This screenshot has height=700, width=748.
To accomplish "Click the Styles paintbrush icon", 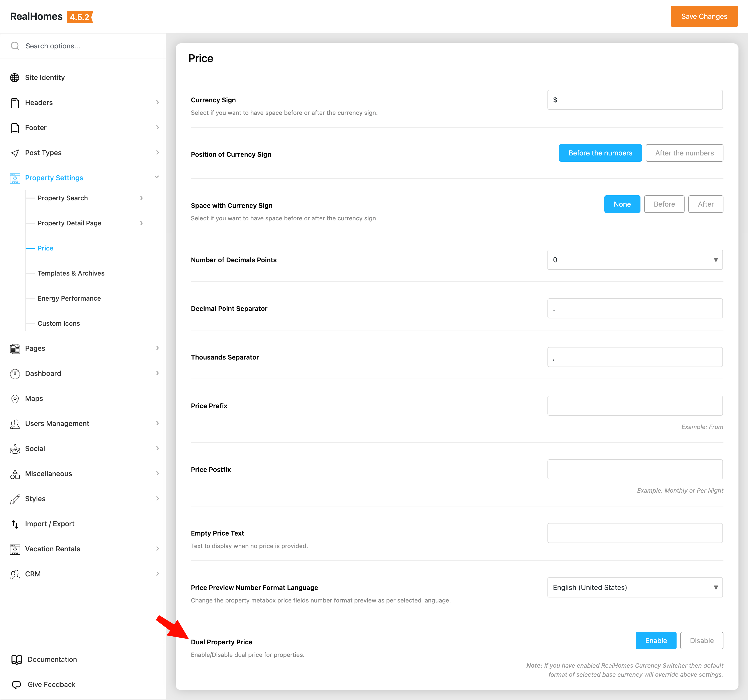I will pyautogui.click(x=15, y=499).
